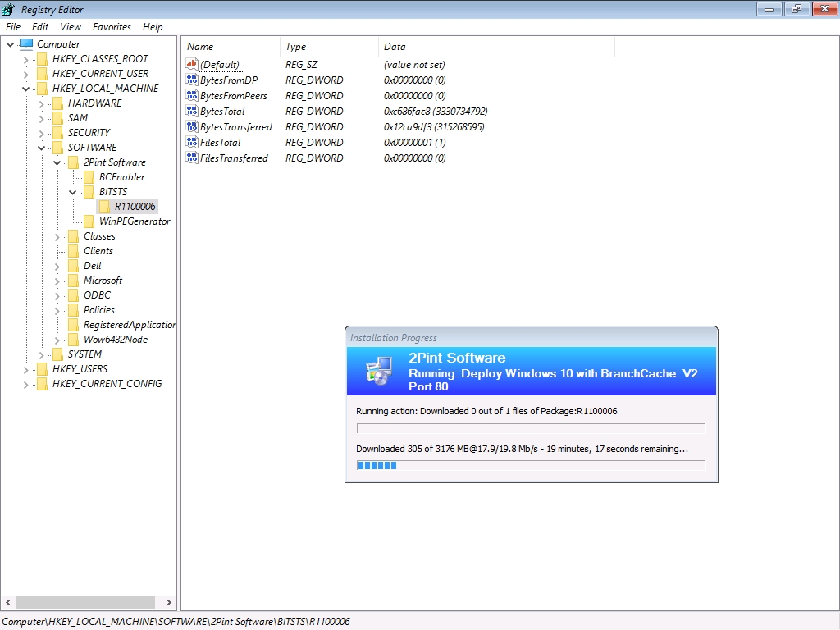The height and width of the screenshot is (630, 840).
Task: Collapse the HKEY_LOCAL_MACHINE branch
Action: [x=26, y=89]
